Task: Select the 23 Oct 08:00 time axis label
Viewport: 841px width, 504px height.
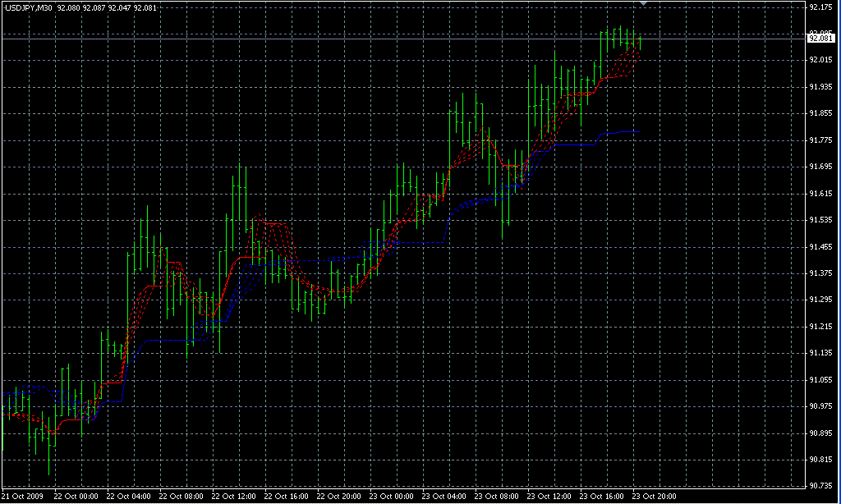Action: [497, 497]
